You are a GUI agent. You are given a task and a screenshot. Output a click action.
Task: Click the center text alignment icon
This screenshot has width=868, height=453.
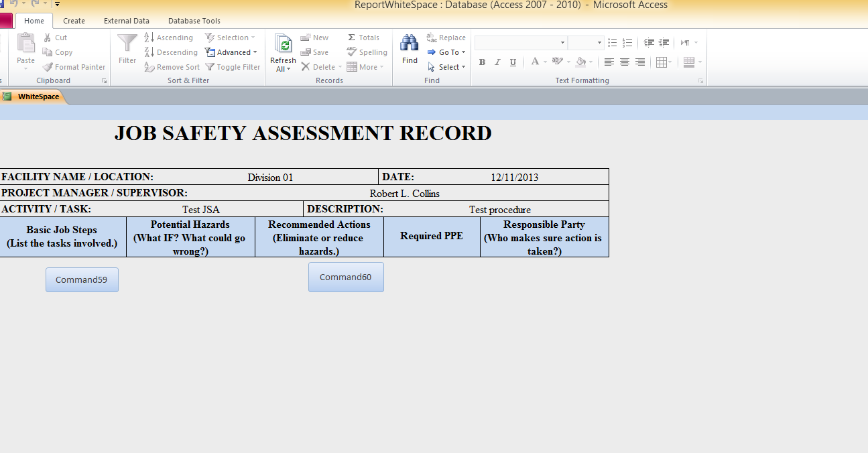[x=625, y=62]
